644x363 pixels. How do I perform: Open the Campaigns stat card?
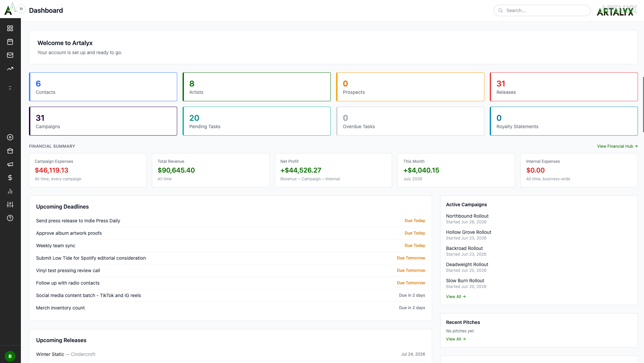[x=103, y=121]
